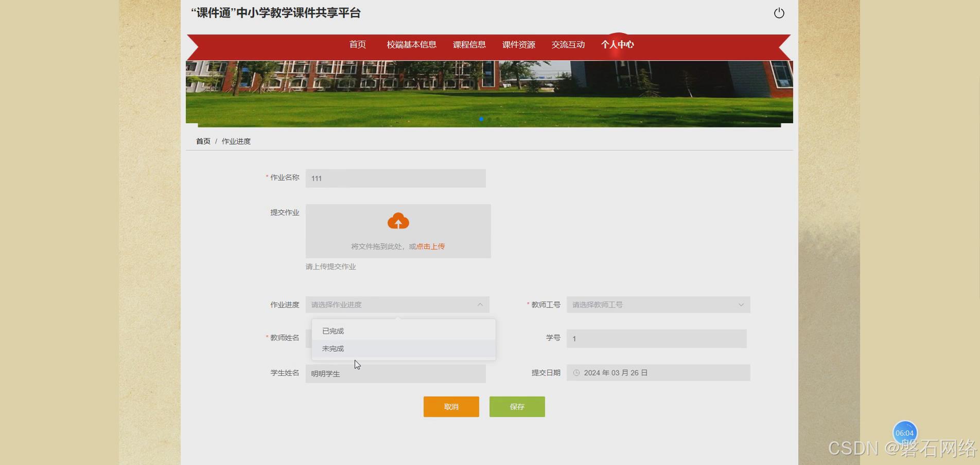Click the power/logout icon top right
This screenshot has height=465, width=980.
779,13
